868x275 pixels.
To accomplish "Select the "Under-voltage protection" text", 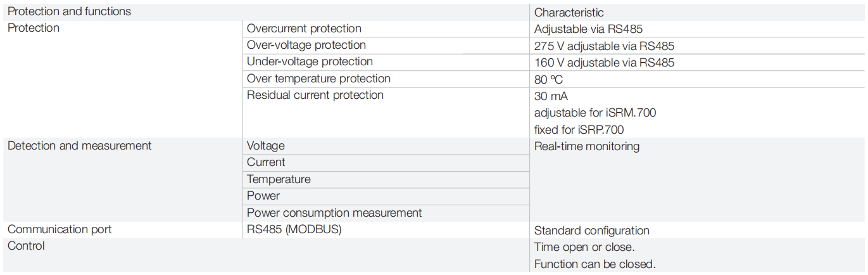I will [x=310, y=61].
